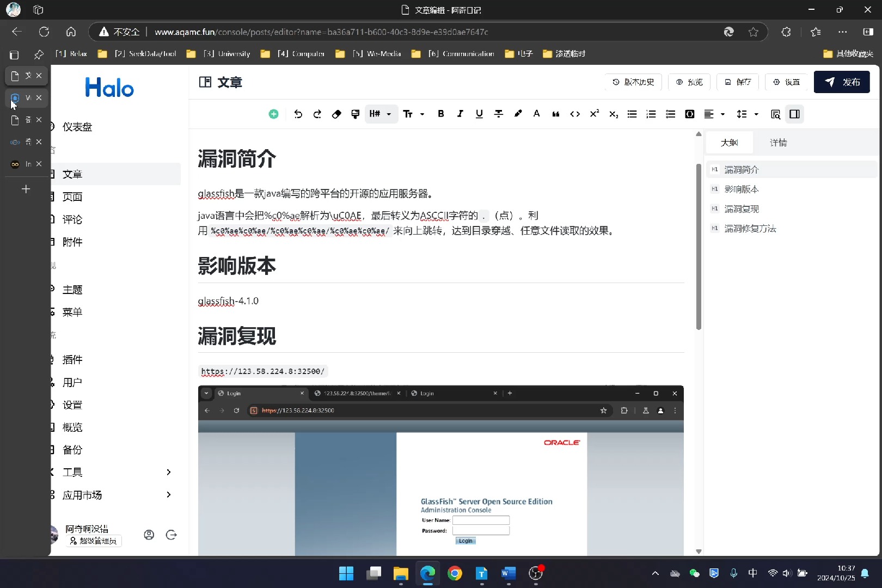
Task: Open Google Chrome from taskbar
Action: click(455, 573)
